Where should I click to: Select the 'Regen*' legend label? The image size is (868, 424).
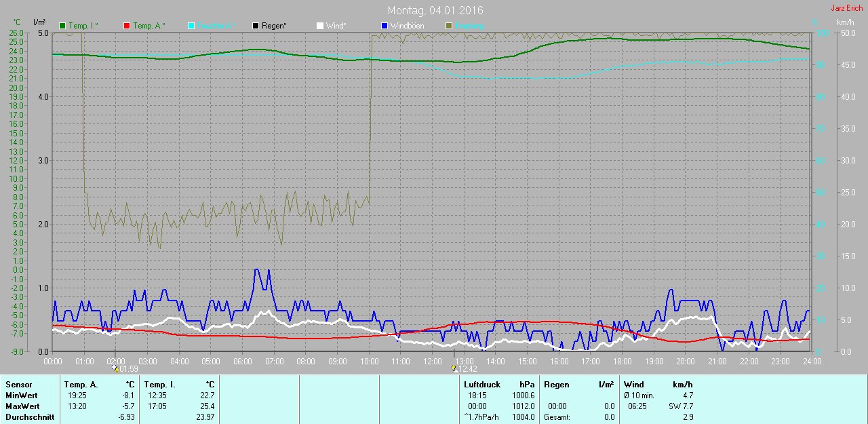[x=274, y=26]
